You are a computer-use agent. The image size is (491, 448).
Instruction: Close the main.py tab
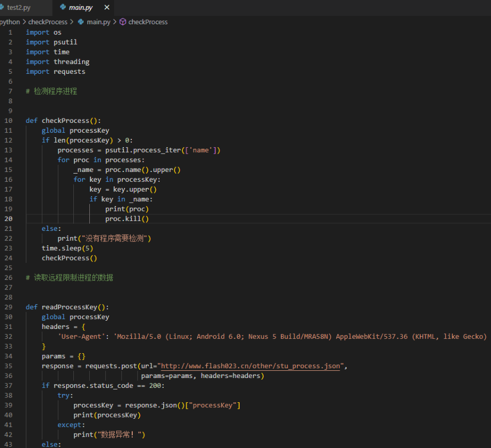point(107,8)
